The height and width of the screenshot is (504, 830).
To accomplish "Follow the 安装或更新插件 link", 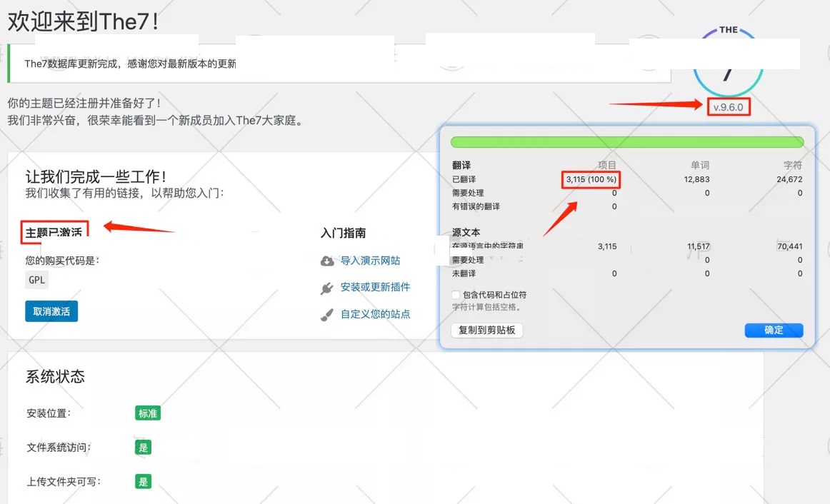I will [375, 287].
